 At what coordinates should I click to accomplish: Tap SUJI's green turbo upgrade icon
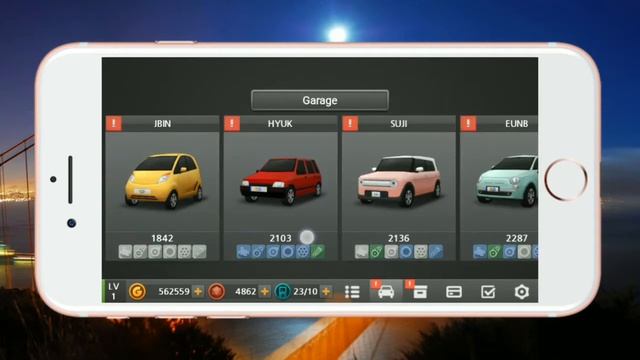pyautogui.click(x=376, y=252)
